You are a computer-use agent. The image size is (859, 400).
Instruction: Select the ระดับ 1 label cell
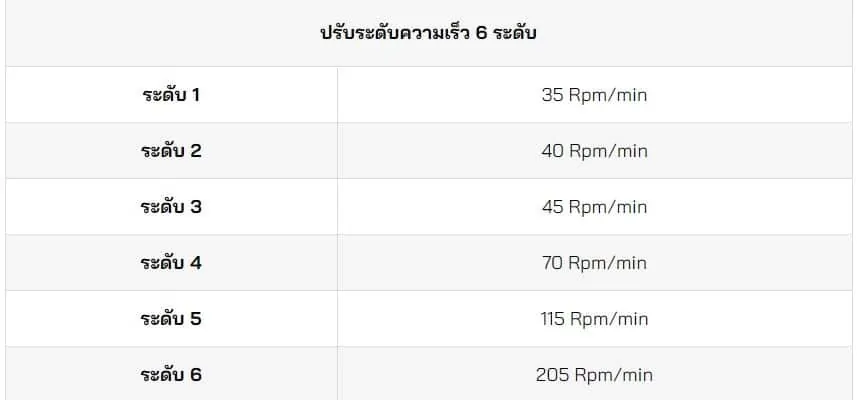pos(171,95)
